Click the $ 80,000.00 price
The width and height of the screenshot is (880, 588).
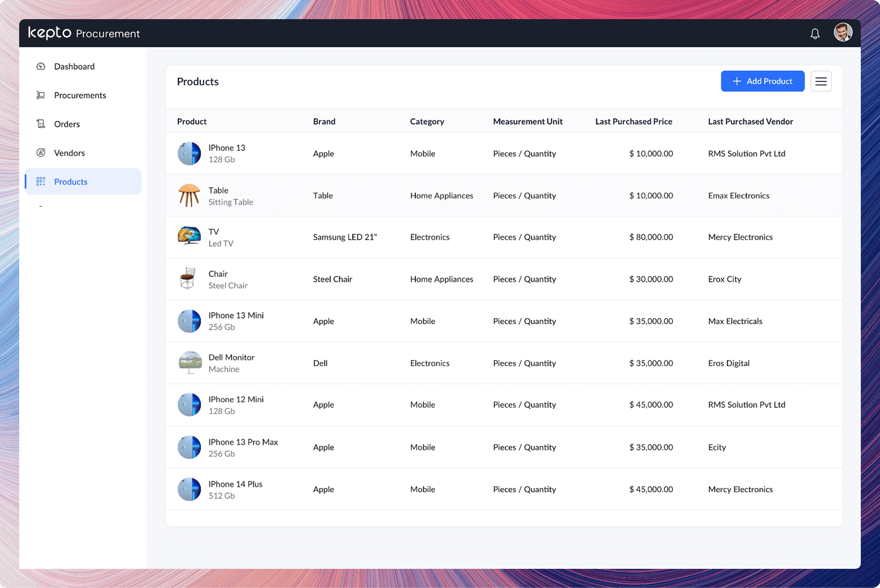pos(651,237)
